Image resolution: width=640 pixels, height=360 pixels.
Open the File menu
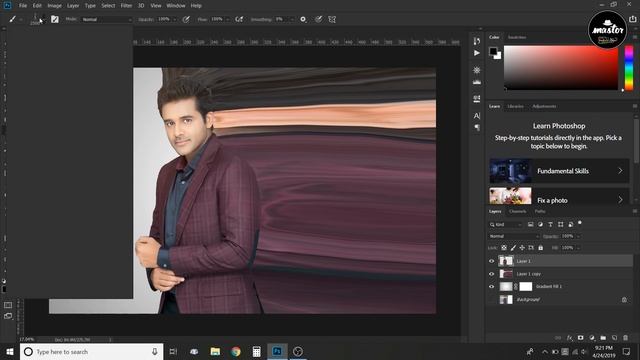tap(23, 6)
